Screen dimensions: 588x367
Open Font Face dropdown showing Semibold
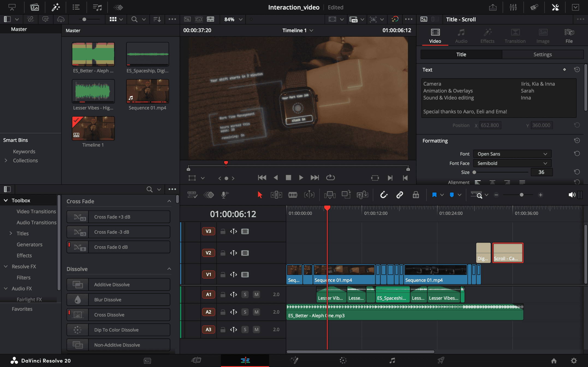click(512, 163)
